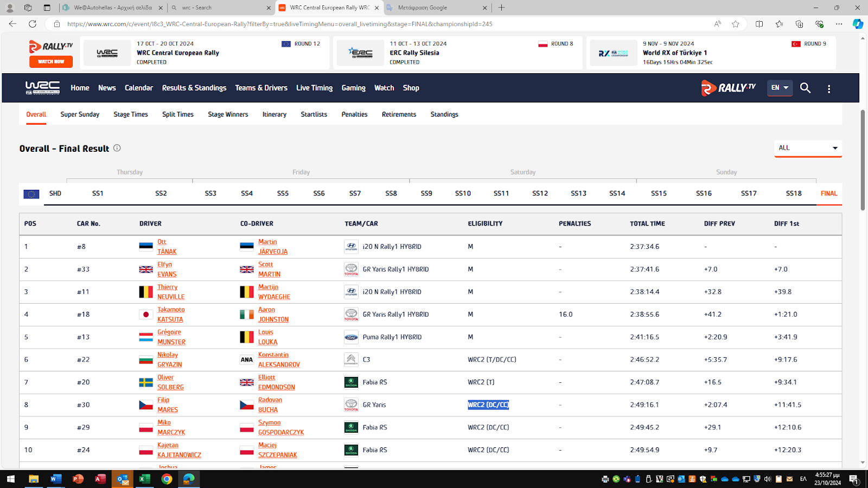This screenshot has height=488, width=868.
Task: Click the Citroën logo in Gryazin row
Action: tap(351, 359)
